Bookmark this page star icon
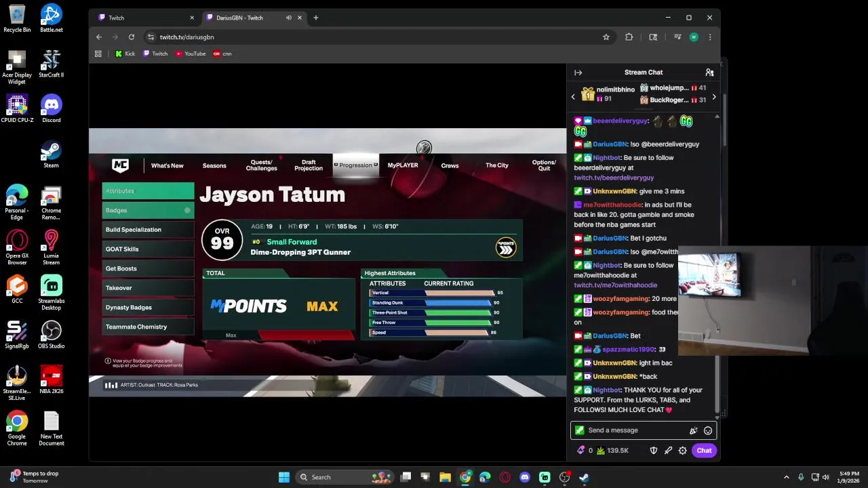 click(x=606, y=37)
